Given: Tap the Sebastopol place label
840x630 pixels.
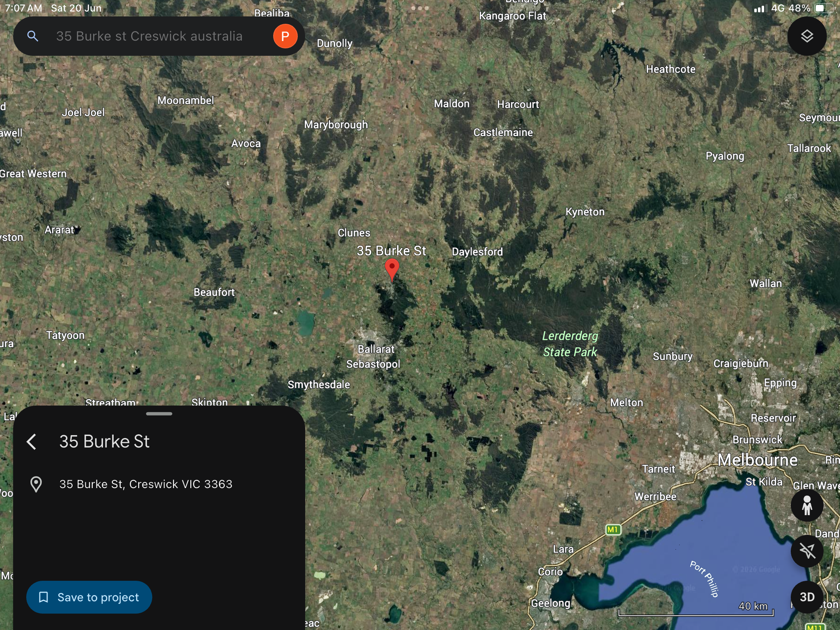Looking at the screenshot, I should (373, 364).
